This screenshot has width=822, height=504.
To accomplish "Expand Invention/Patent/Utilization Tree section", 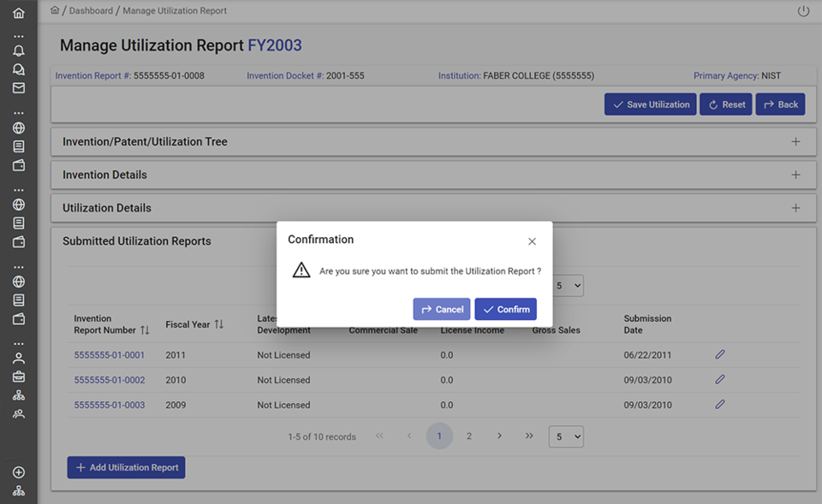I will click(795, 142).
